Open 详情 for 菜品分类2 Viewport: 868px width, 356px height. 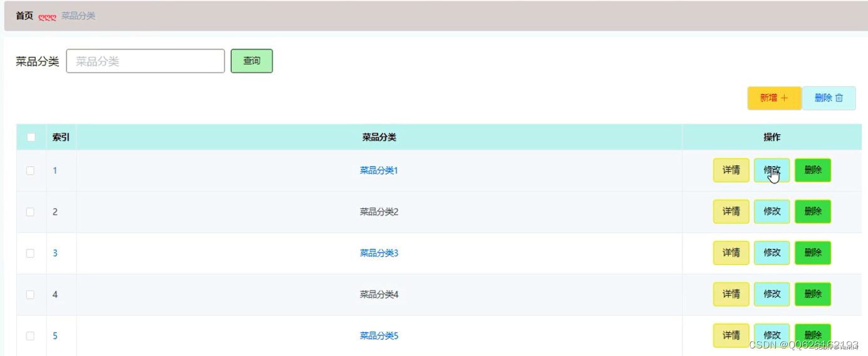coord(731,212)
